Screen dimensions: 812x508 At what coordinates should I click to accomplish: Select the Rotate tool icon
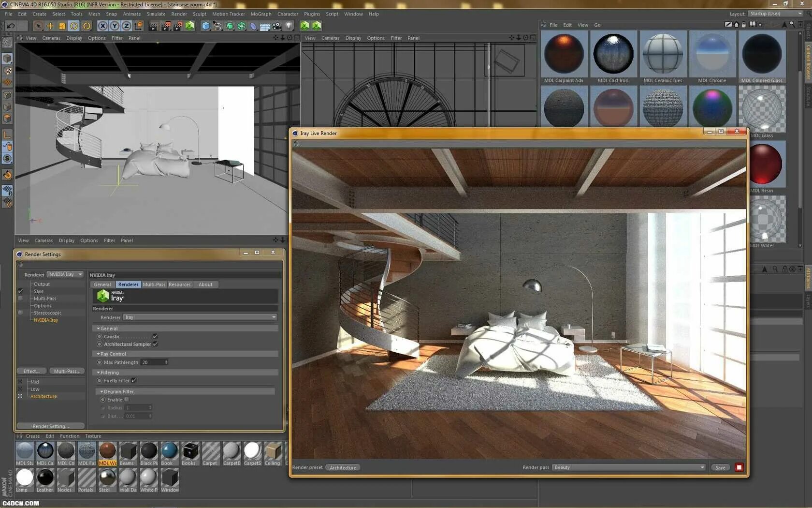click(x=74, y=26)
